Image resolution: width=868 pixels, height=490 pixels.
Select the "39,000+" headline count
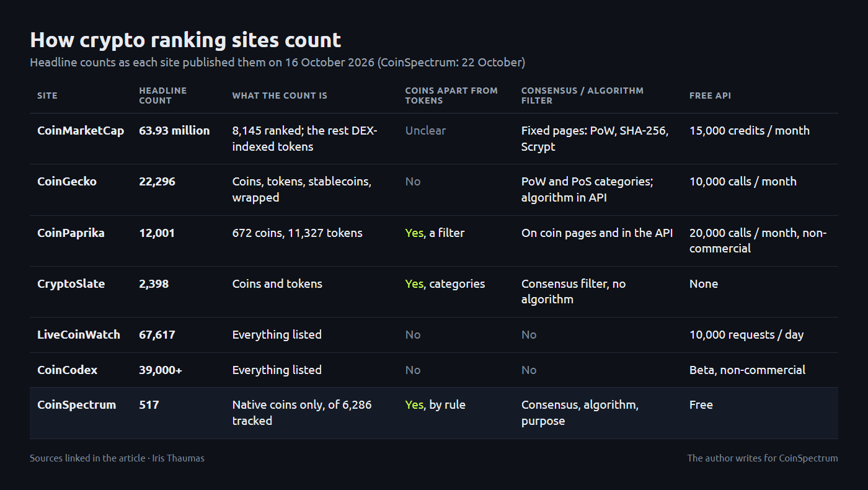(x=161, y=370)
